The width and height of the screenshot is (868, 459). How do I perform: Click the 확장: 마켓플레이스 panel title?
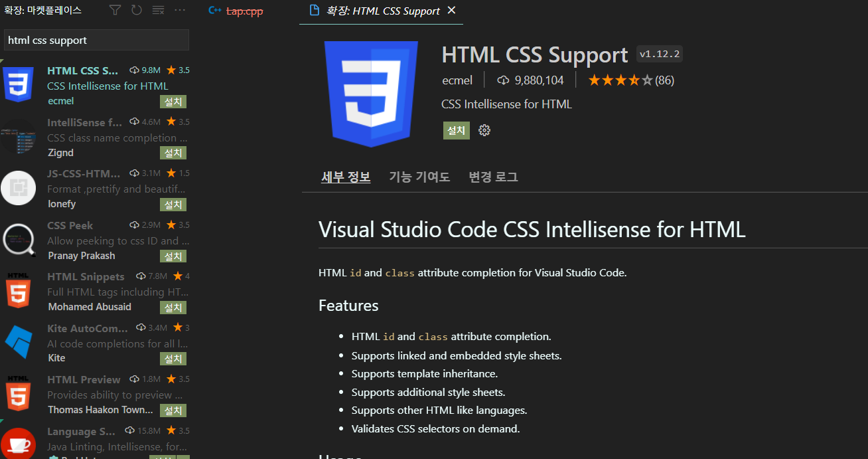pyautogui.click(x=43, y=10)
